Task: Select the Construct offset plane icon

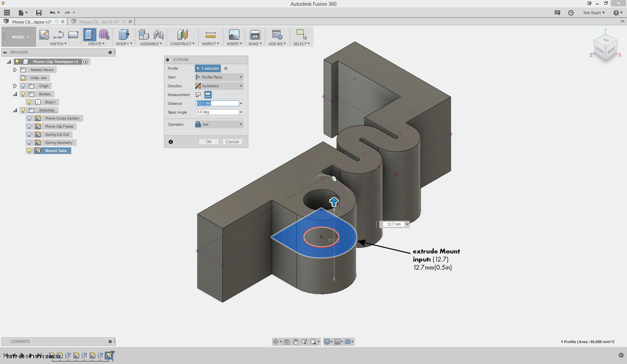Action: click(182, 35)
